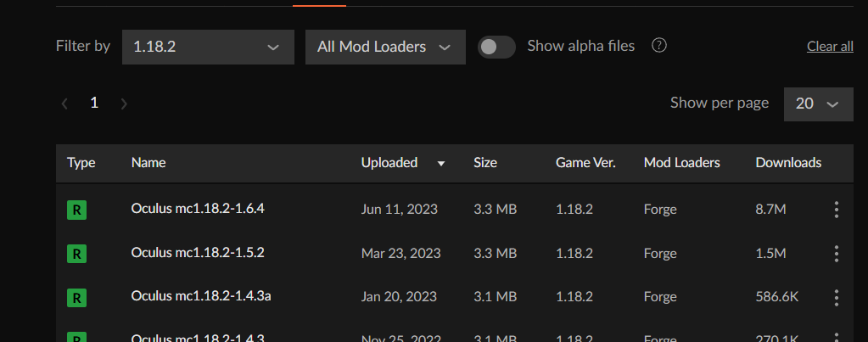The height and width of the screenshot is (342, 868).
Task: Open the Show per page 20 dropdown
Action: point(818,104)
